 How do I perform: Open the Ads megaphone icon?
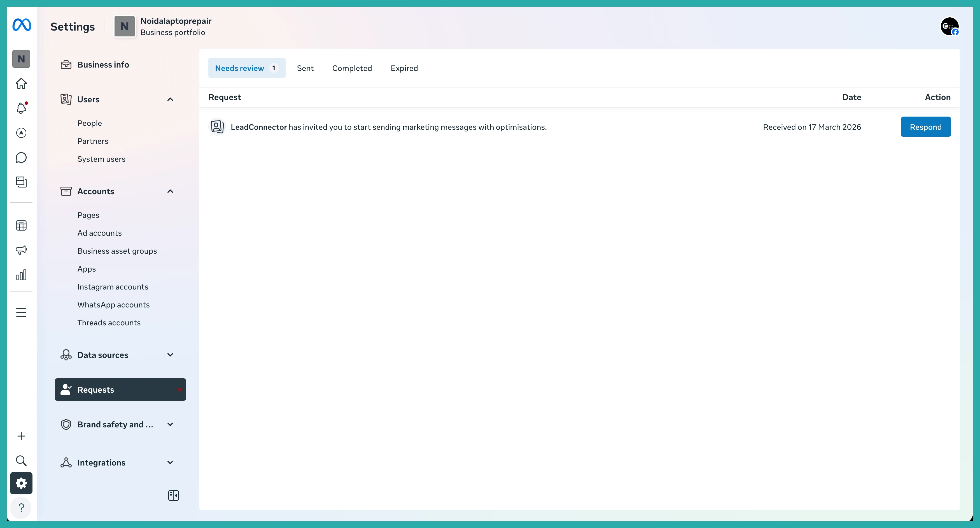[21, 250]
